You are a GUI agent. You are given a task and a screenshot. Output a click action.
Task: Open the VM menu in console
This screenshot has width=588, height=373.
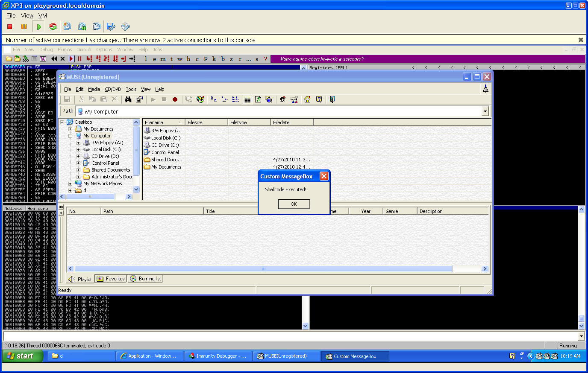point(43,15)
